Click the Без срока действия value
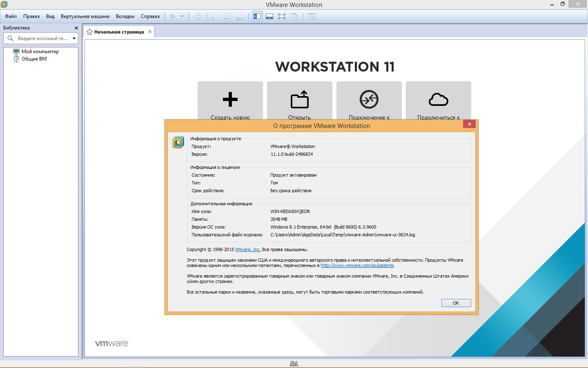The width and height of the screenshot is (588, 368). (x=291, y=191)
